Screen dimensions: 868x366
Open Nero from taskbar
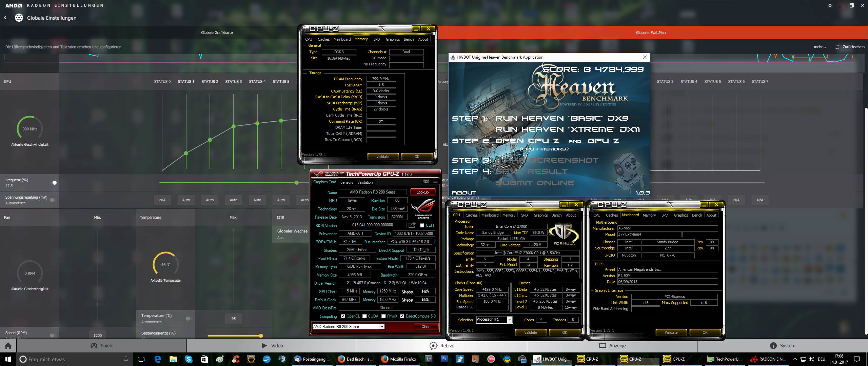491,359
